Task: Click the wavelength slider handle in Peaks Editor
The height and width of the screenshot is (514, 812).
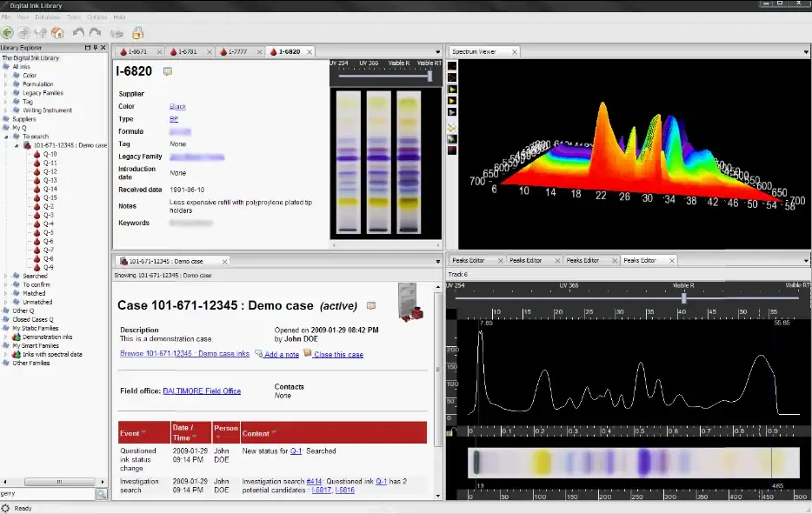Action: point(683,297)
